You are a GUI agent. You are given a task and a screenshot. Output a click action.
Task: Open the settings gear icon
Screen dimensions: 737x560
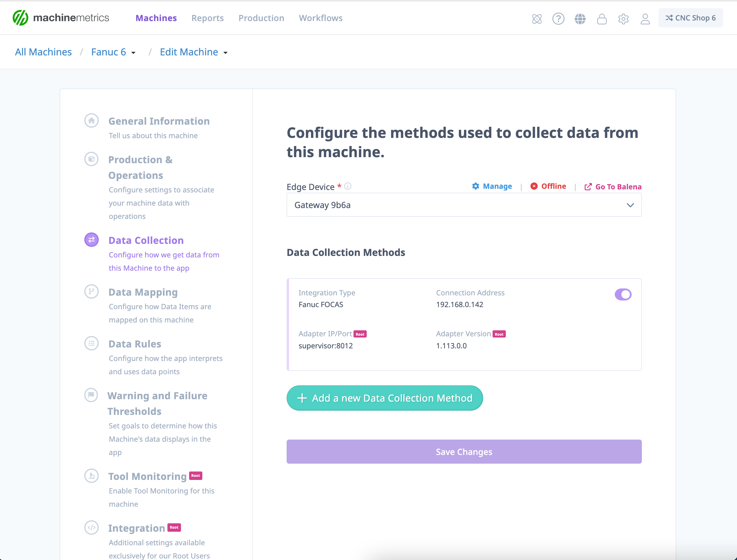pos(623,19)
